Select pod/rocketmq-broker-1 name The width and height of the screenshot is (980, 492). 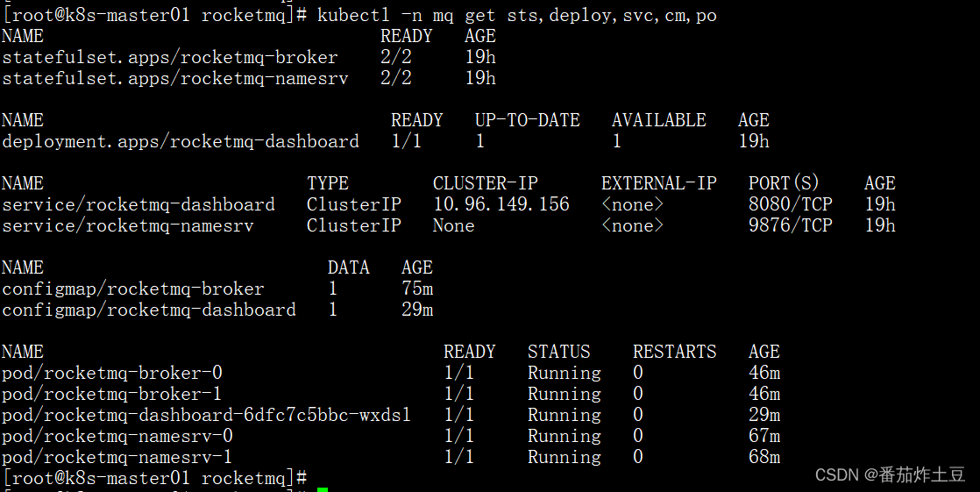[112, 394]
